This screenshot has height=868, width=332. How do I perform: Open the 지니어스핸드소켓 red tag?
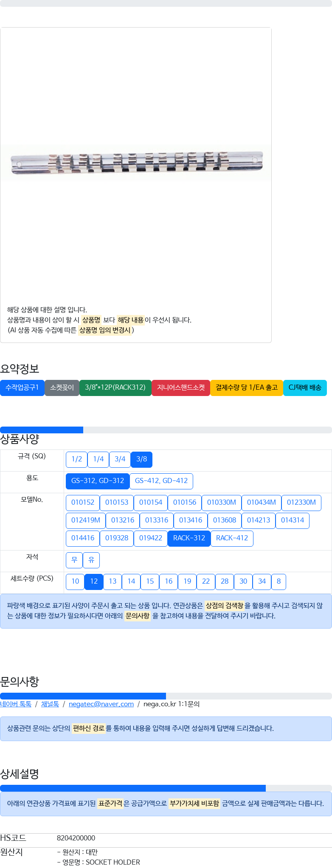[181, 388]
